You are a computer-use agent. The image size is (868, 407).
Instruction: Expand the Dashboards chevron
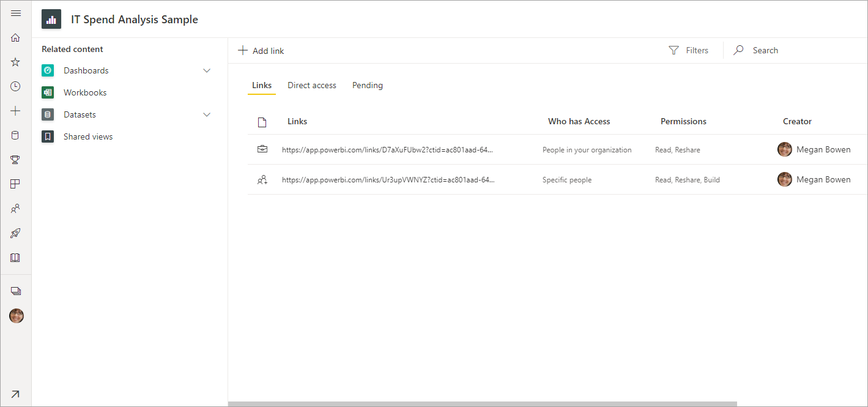click(207, 70)
